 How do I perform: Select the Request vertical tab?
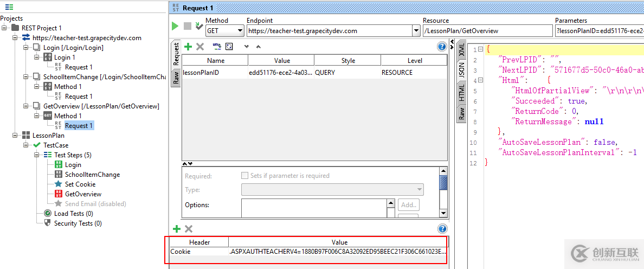pos(176,54)
